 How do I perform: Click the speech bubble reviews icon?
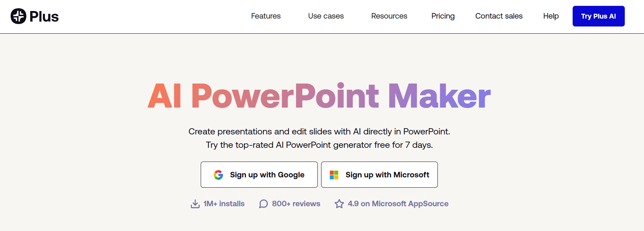click(x=264, y=204)
